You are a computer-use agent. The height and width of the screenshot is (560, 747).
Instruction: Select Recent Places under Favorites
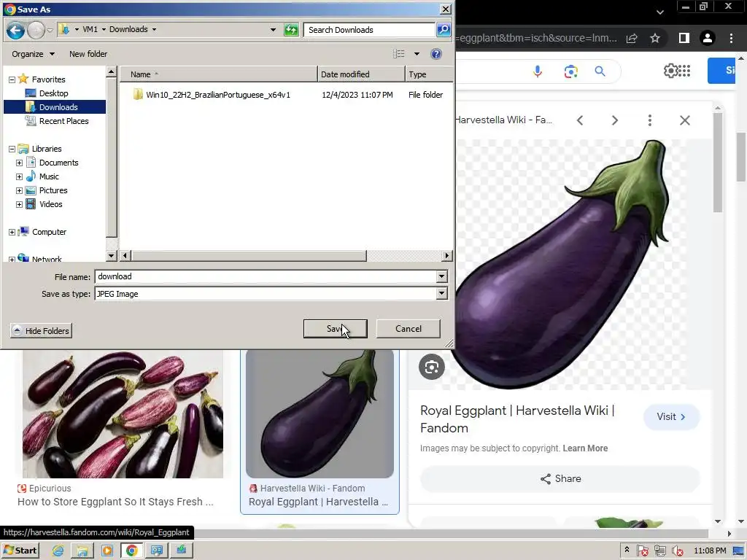pyautogui.click(x=64, y=121)
